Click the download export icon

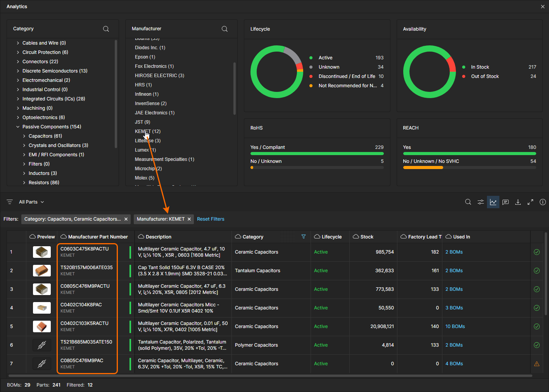click(x=518, y=202)
